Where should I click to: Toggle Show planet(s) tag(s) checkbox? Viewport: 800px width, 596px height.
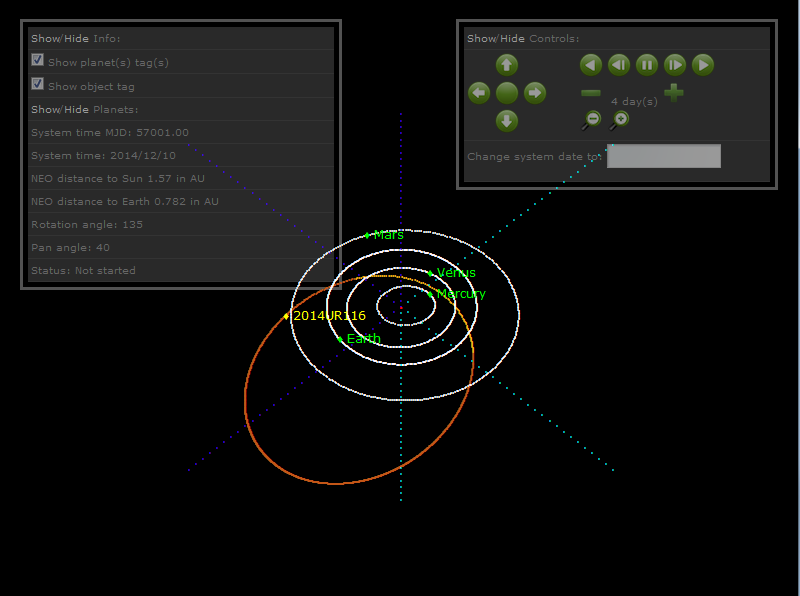pyautogui.click(x=37, y=60)
